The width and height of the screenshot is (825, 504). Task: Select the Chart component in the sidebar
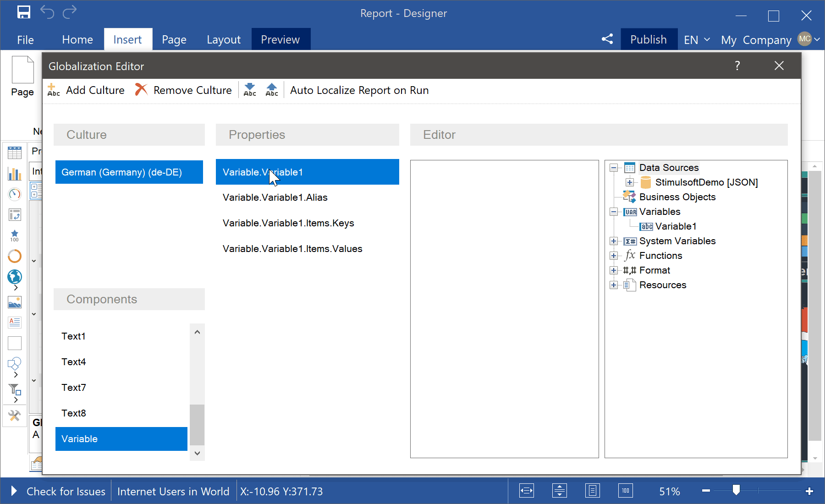click(15, 174)
